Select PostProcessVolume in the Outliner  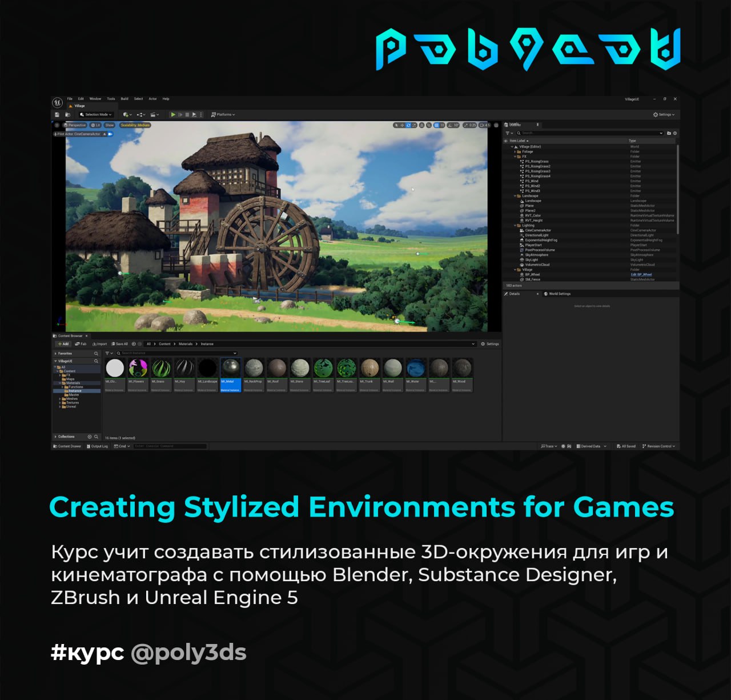pyautogui.click(x=540, y=250)
